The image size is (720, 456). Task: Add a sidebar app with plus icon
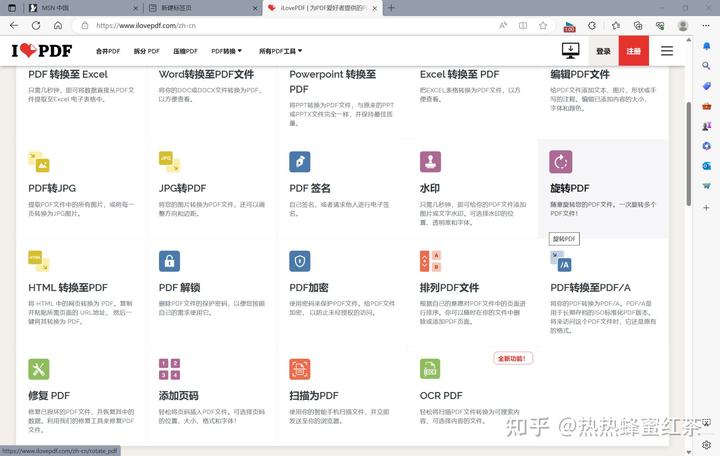click(706, 208)
